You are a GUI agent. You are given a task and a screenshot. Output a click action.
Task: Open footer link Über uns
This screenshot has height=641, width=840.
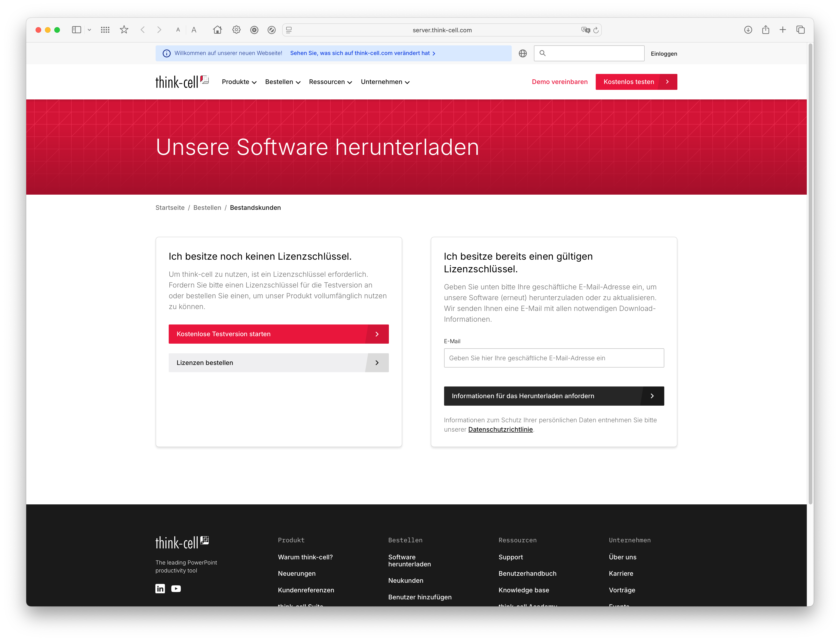point(622,557)
